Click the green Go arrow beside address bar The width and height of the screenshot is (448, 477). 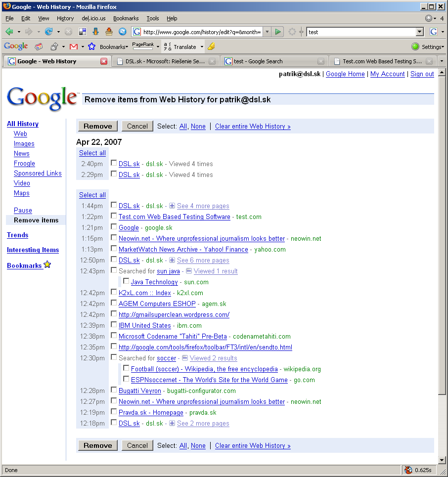[277, 32]
